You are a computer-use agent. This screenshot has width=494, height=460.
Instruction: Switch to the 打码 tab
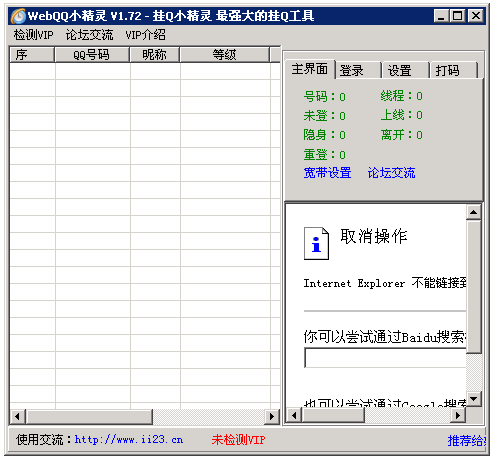click(x=454, y=70)
